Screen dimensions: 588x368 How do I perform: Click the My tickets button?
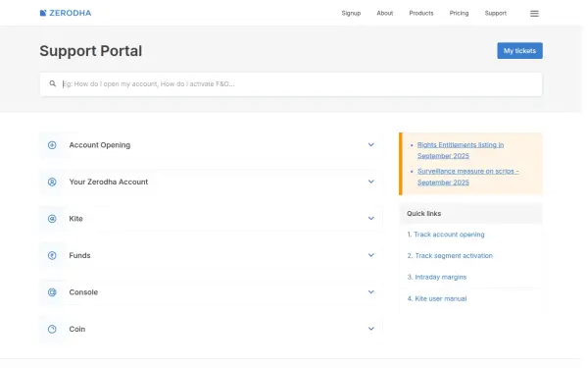[519, 51]
